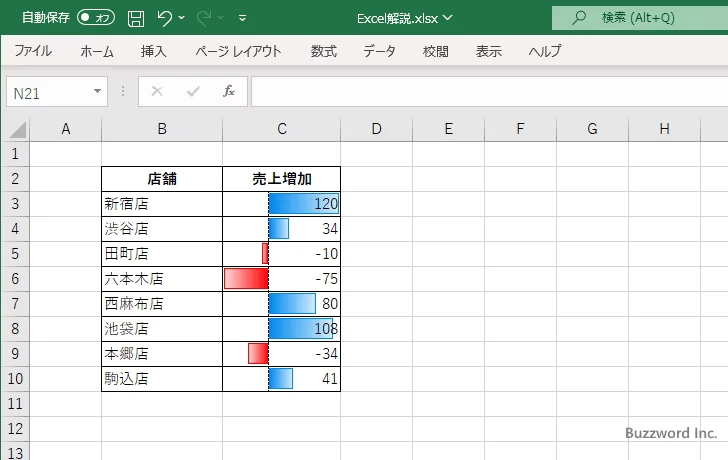Open Customize Quick Access Toolbar dropdown
Screen dimensions: 728x460
click(x=242, y=18)
